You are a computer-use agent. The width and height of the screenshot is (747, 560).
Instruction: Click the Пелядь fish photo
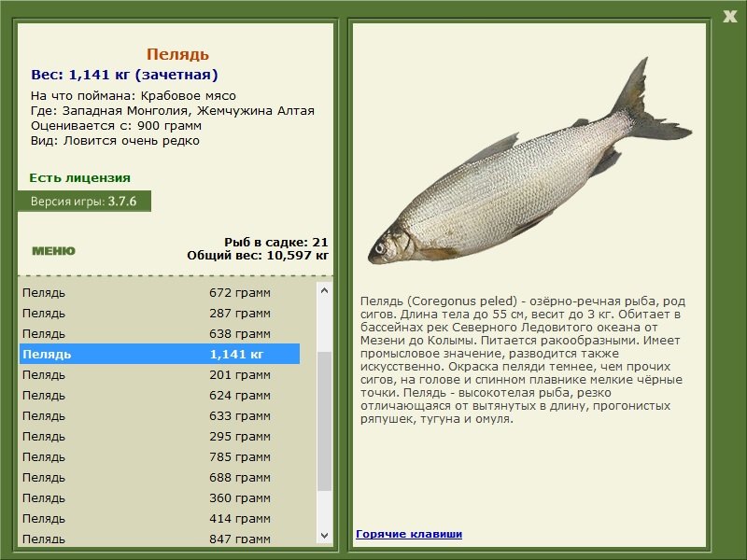click(529, 161)
